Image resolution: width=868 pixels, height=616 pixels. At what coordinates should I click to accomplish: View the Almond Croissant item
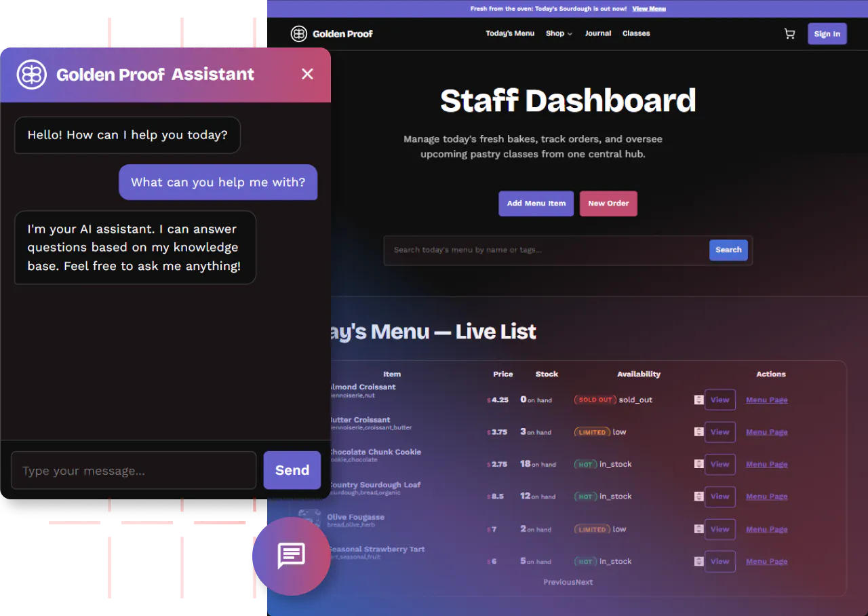point(720,400)
